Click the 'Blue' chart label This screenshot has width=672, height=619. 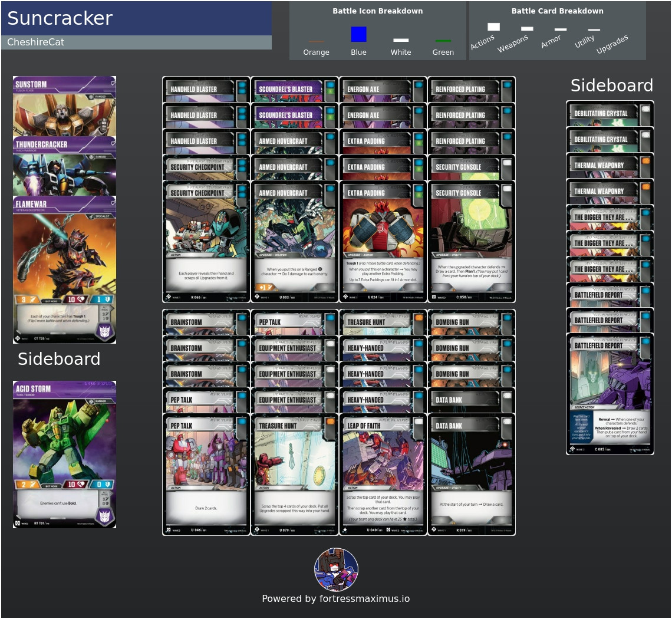(359, 52)
